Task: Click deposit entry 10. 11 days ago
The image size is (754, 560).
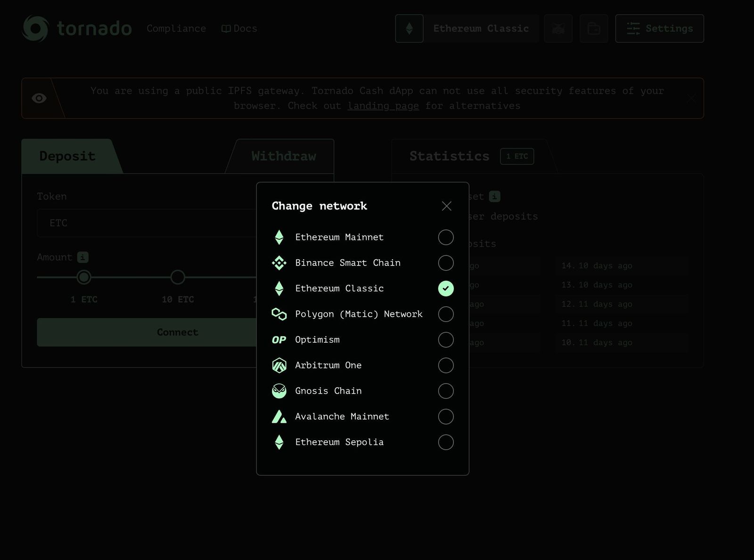Action: 622,343
